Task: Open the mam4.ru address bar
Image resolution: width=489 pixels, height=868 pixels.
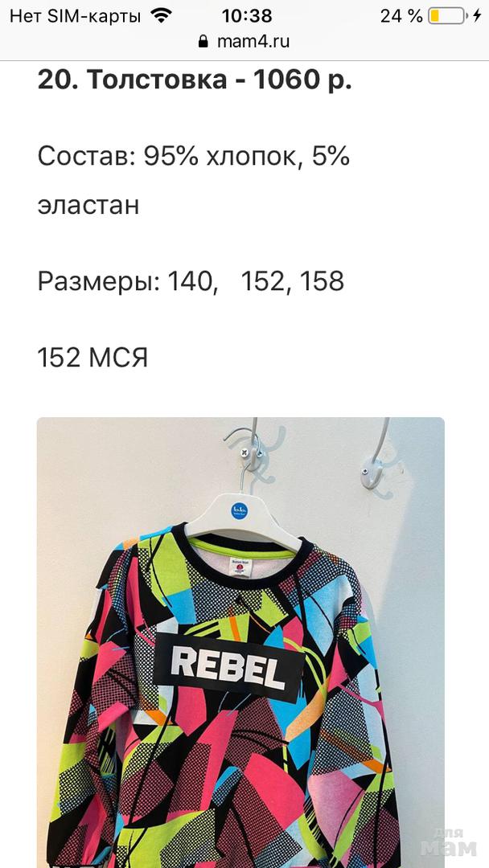Action: (244, 42)
